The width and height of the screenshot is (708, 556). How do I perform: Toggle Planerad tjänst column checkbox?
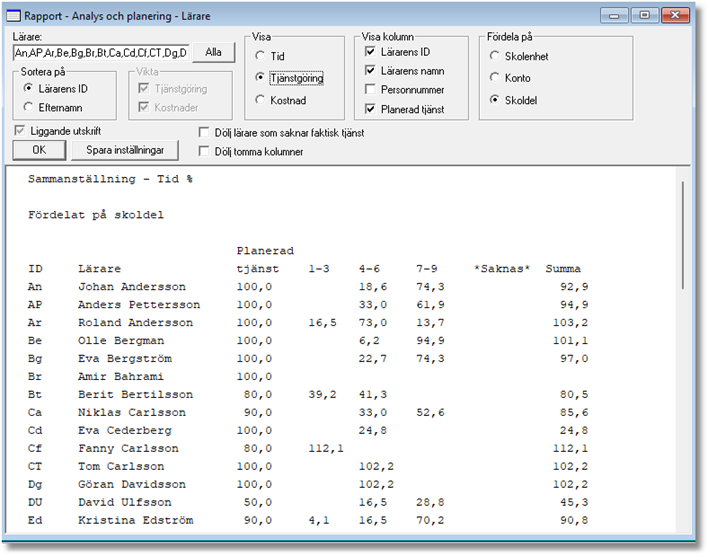click(371, 109)
